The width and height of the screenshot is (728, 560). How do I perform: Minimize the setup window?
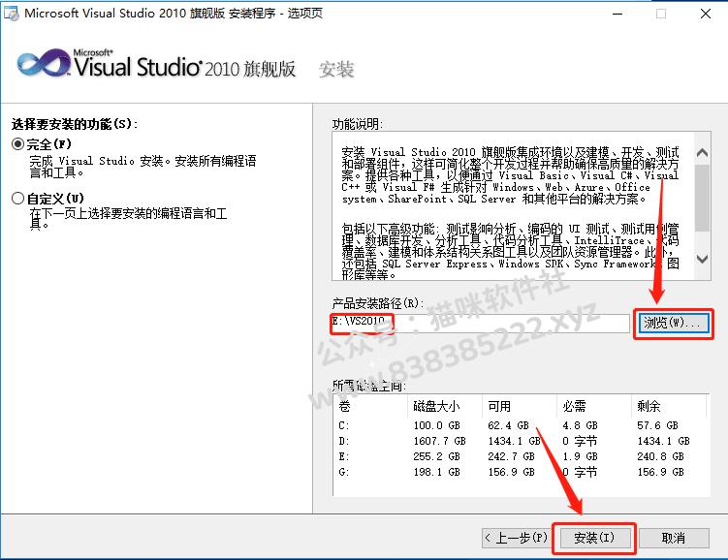click(617, 14)
